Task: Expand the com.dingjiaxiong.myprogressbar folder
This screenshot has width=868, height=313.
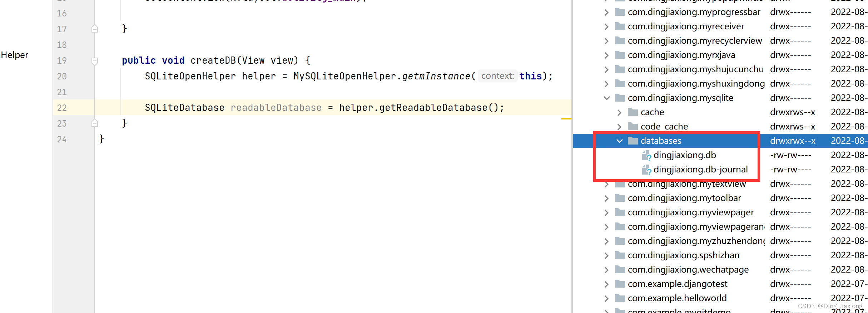Action: pyautogui.click(x=606, y=12)
